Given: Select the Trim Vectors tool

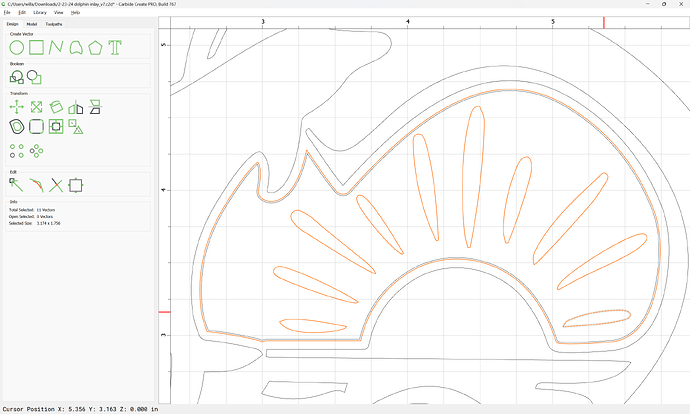Looking at the screenshot, I should point(56,185).
